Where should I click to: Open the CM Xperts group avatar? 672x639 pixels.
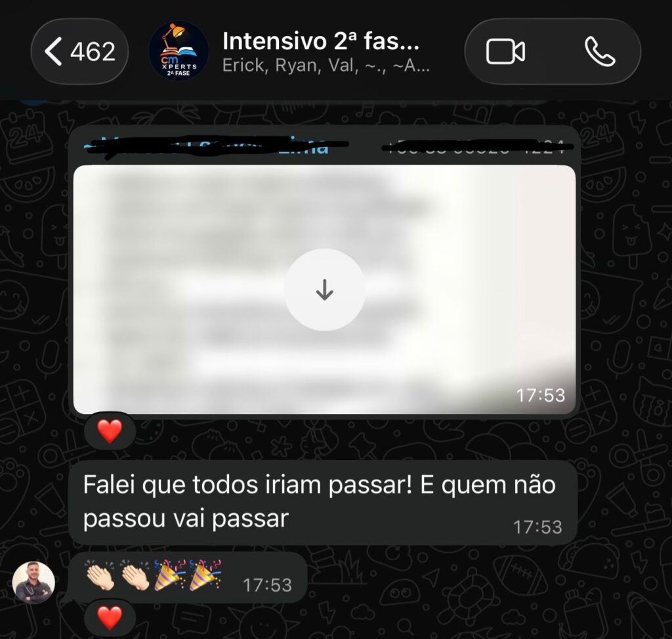[178, 51]
